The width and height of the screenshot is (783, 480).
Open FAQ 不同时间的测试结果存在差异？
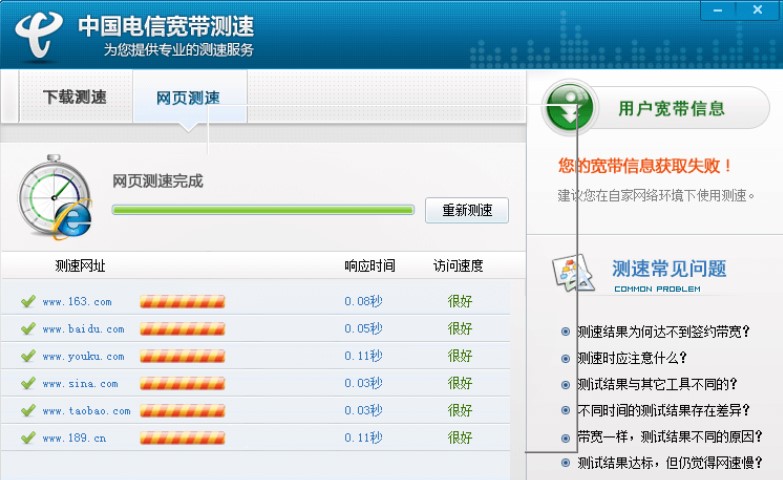point(663,411)
